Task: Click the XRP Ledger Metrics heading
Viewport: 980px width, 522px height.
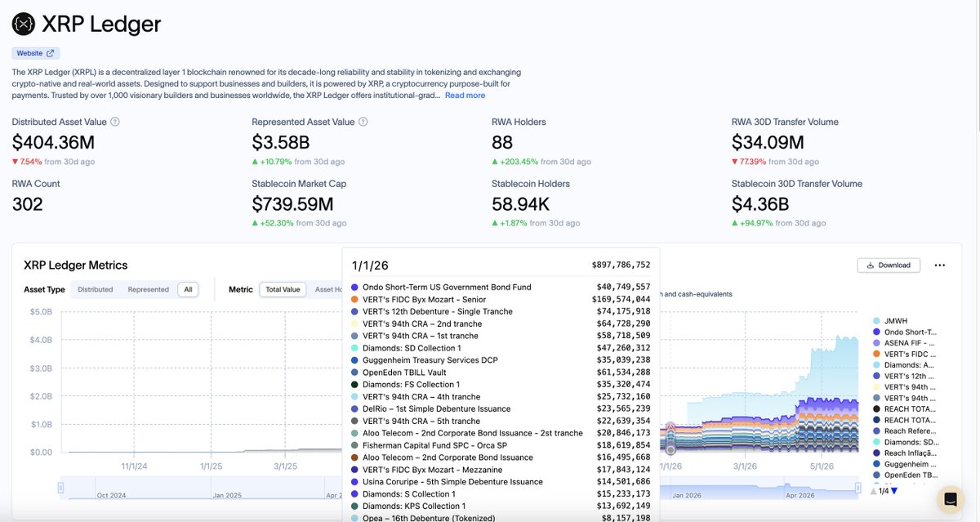Action: 76,265
